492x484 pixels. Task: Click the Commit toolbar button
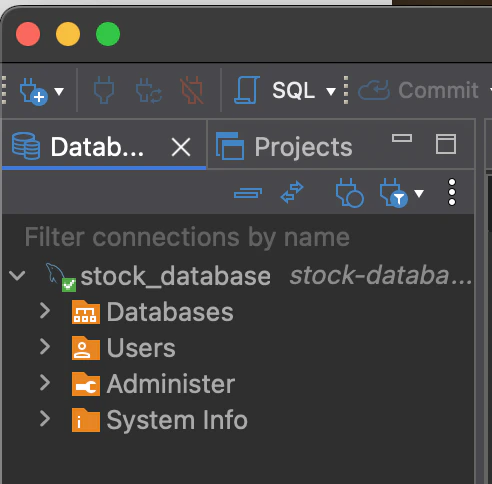click(x=419, y=90)
